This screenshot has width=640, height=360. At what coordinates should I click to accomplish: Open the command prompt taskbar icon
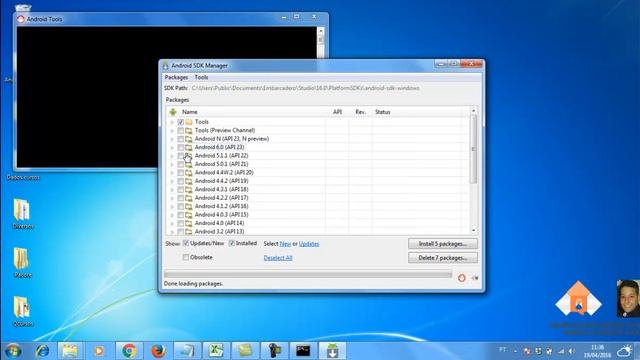[x=303, y=351]
